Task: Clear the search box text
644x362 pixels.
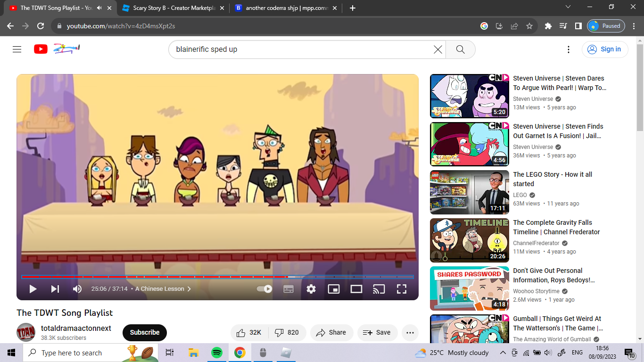Action: pos(438,49)
